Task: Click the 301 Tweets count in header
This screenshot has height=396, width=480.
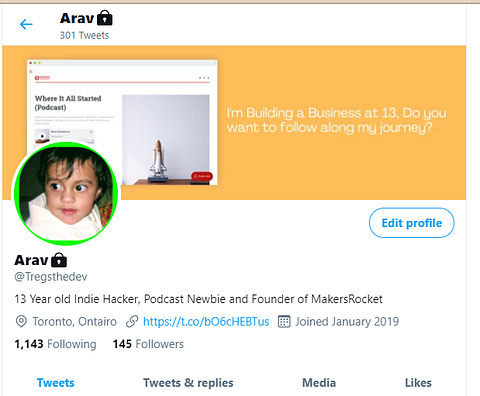Action: [x=84, y=35]
